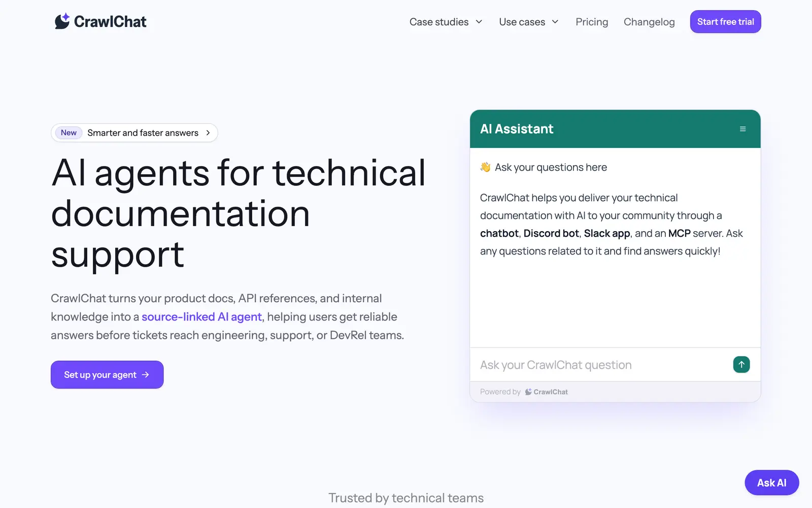Click the Ask your questions here text
Screen dimensions: 812x508
point(551,167)
